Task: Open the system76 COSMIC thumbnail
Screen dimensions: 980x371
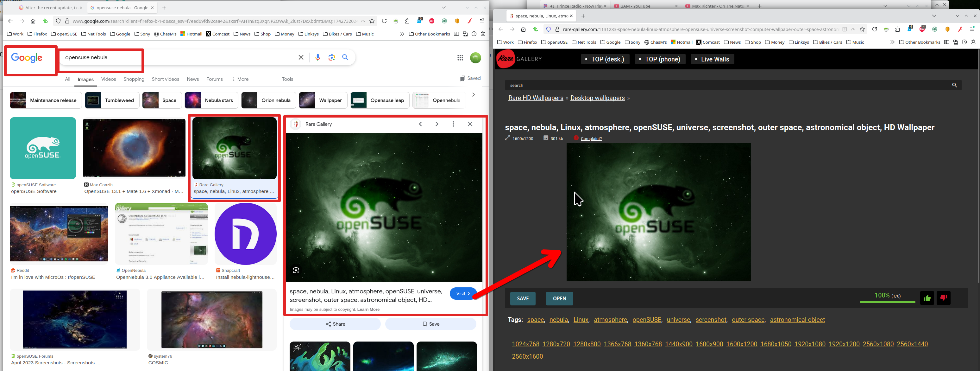Action: point(212,320)
